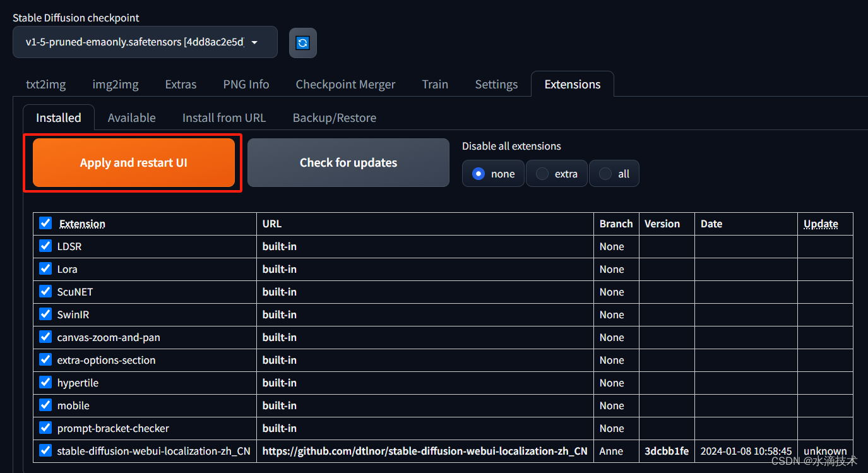Select the Installed sub-tab
Viewport: 868px width, 473px height.
point(59,117)
